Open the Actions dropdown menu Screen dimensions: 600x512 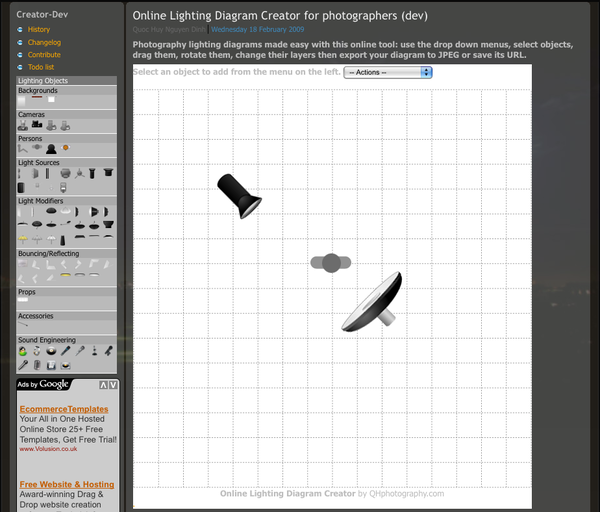(388, 72)
